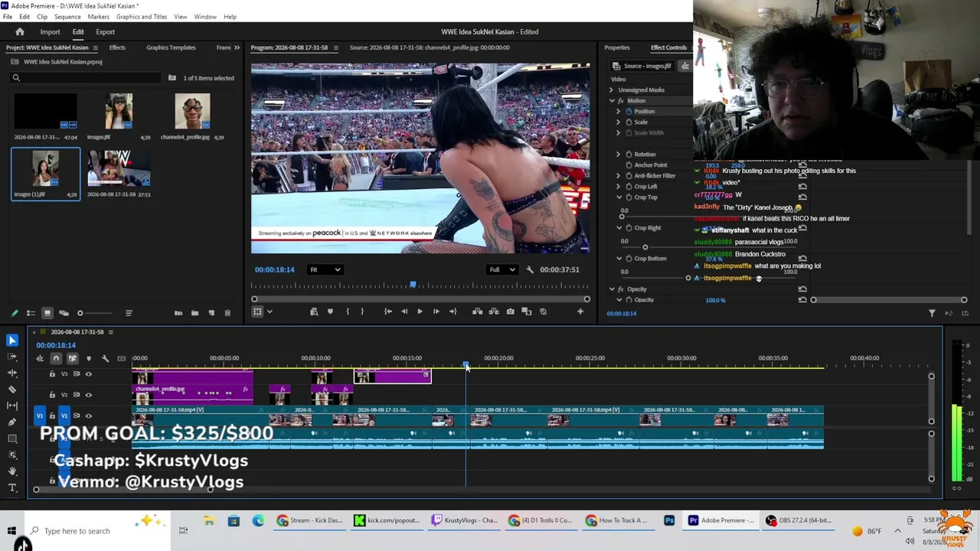Open the File menu
The height and width of the screenshot is (551, 980).
point(7,16)
